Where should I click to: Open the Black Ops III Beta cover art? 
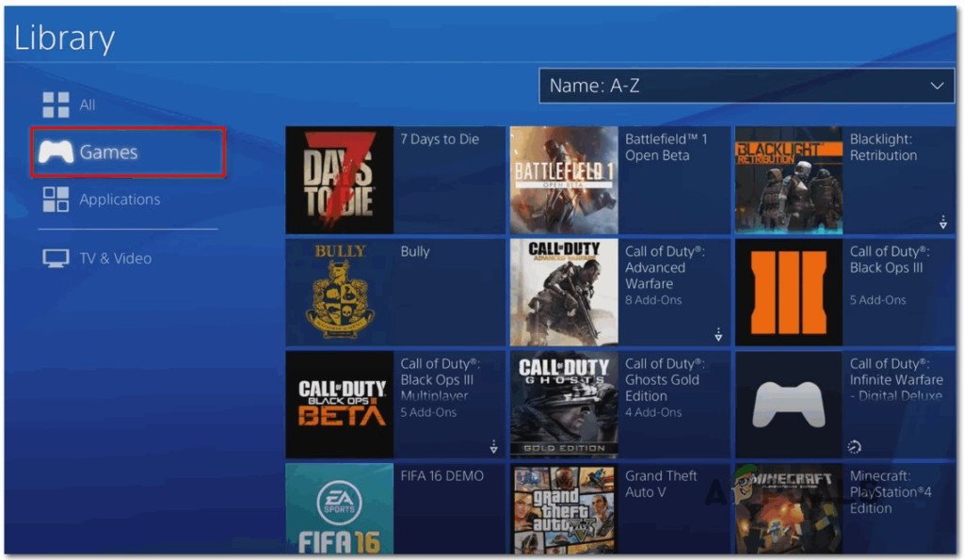click(x=339, y=405)
